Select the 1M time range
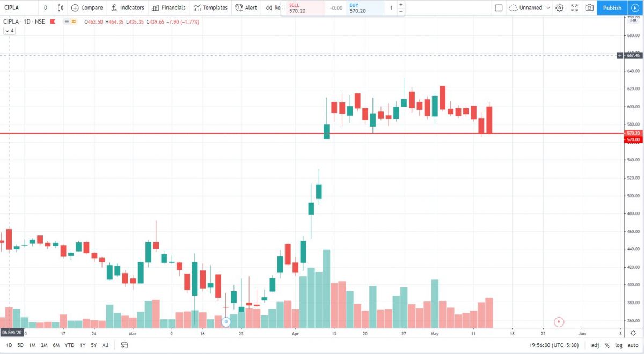This screenshot has height=354, width=644. coord(32,345)
